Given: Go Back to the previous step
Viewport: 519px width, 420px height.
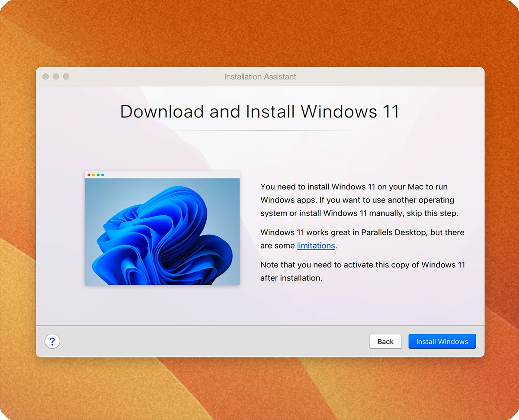Looking at the screenshot, I should coord(385,341).
